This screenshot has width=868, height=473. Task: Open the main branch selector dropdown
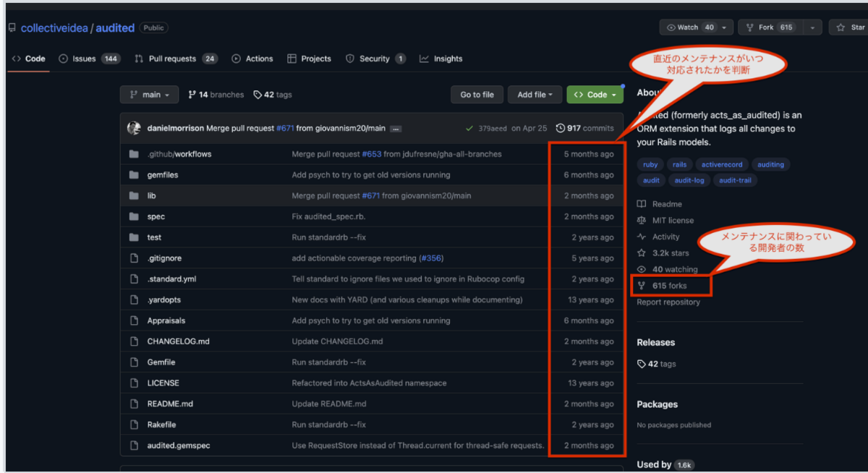pos(149,95)
